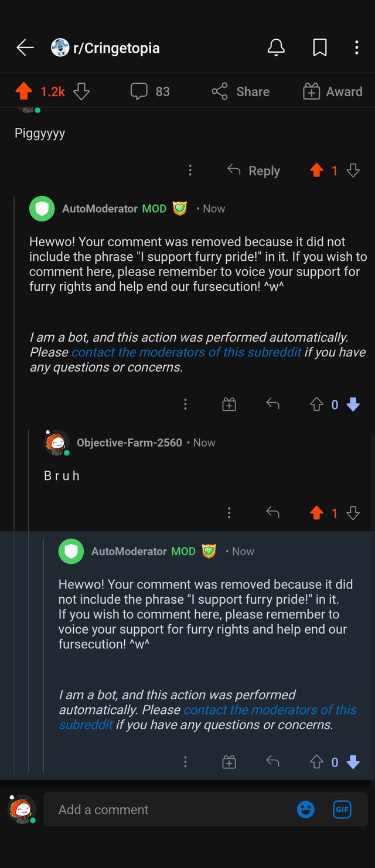375x868 pixels.
Task: Downvote Objective-Farm-2560's Bruh comment
Action: [353, 512]
